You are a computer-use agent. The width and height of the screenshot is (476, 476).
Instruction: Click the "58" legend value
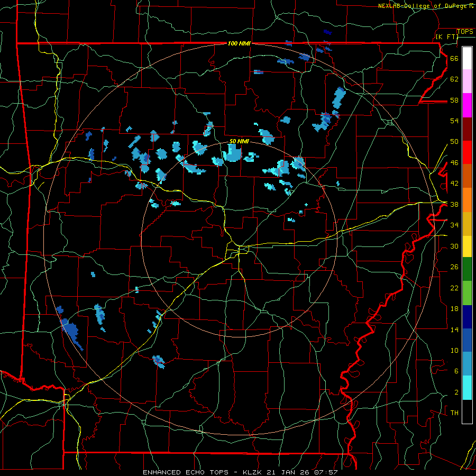[454, 100]
